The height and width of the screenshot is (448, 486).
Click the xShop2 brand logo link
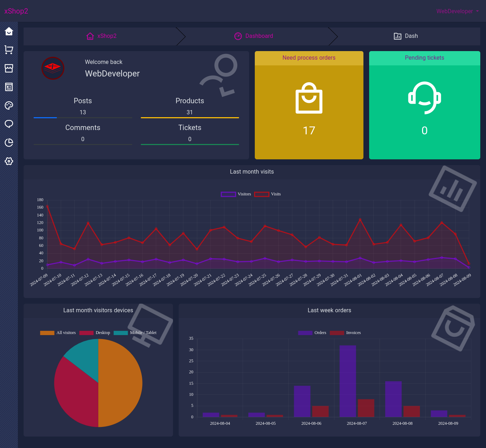coord(16,11)
